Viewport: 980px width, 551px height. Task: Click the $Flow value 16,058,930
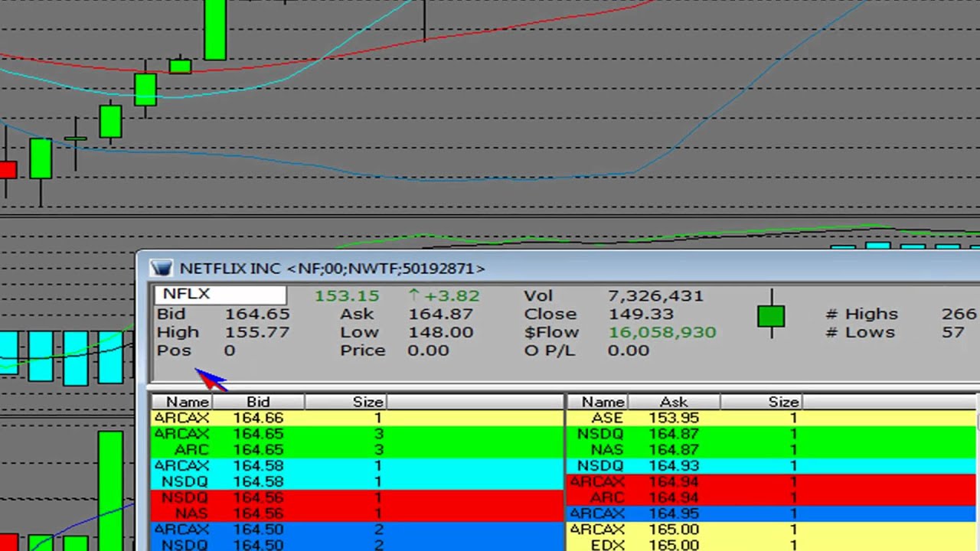[662, 332]
